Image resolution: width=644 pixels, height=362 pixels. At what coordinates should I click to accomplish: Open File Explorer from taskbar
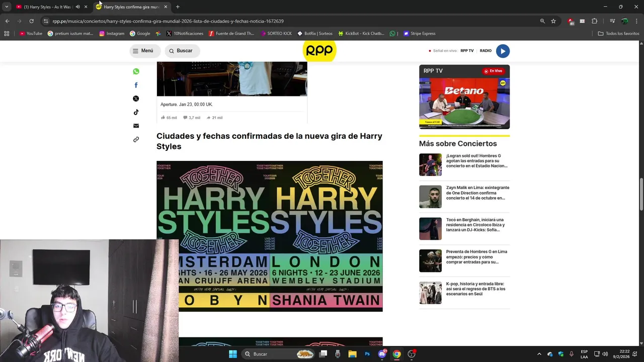point(353,354)
